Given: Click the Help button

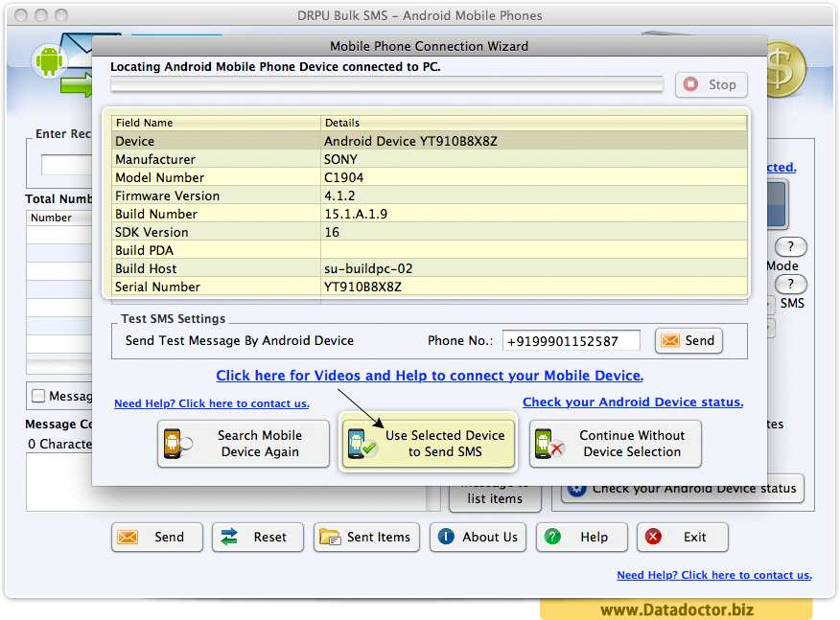Looking at the screenshot, I should click(x=582, y=537).
